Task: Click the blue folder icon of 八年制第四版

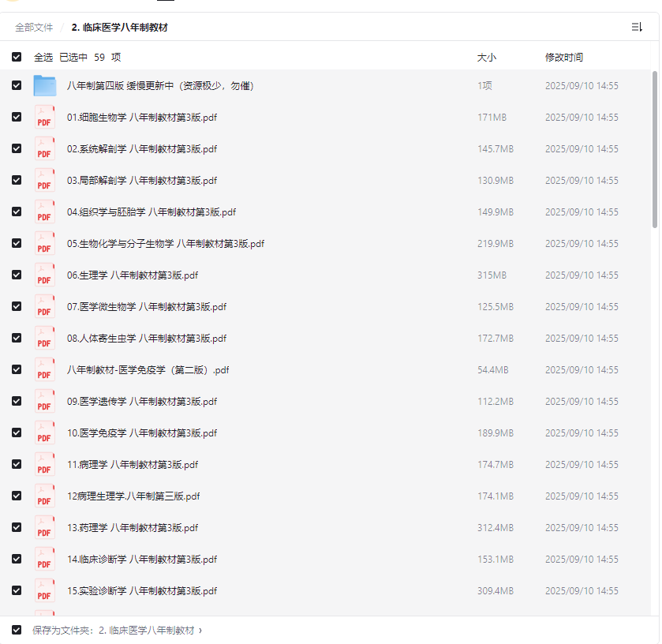Action: pyautogui.click(x=45, y=86)
